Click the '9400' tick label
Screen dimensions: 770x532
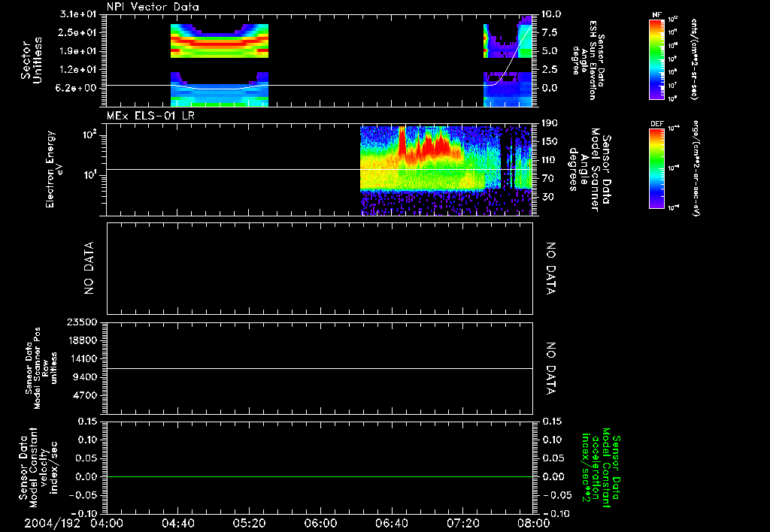coord(86,377)
